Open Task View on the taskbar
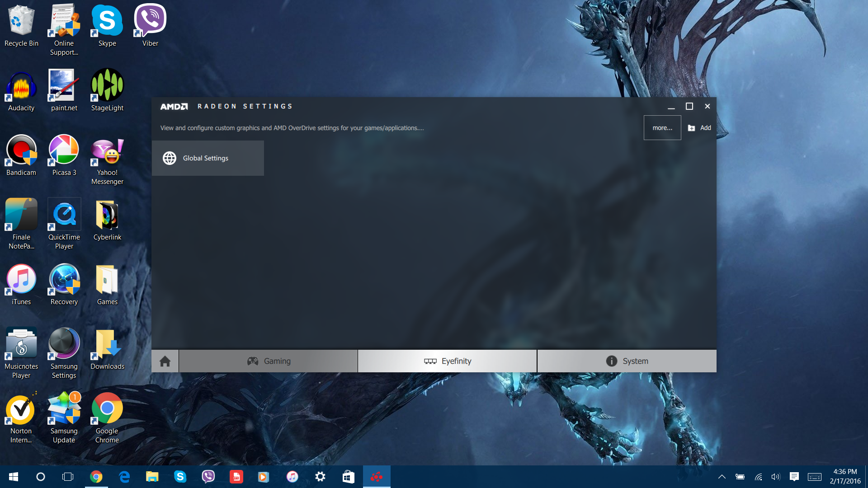Viewport: 868px width, 488px height. (68, 477)
